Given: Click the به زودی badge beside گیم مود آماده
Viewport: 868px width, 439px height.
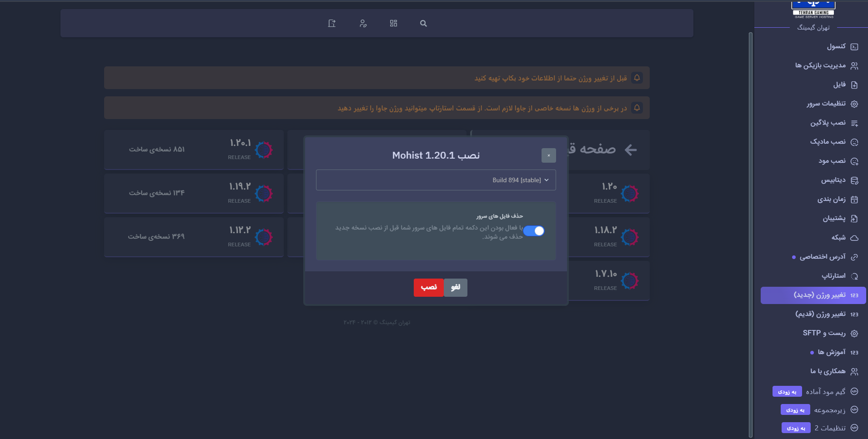Looking at the screenshot, I should pyautogui.click(x=787, y=392).
